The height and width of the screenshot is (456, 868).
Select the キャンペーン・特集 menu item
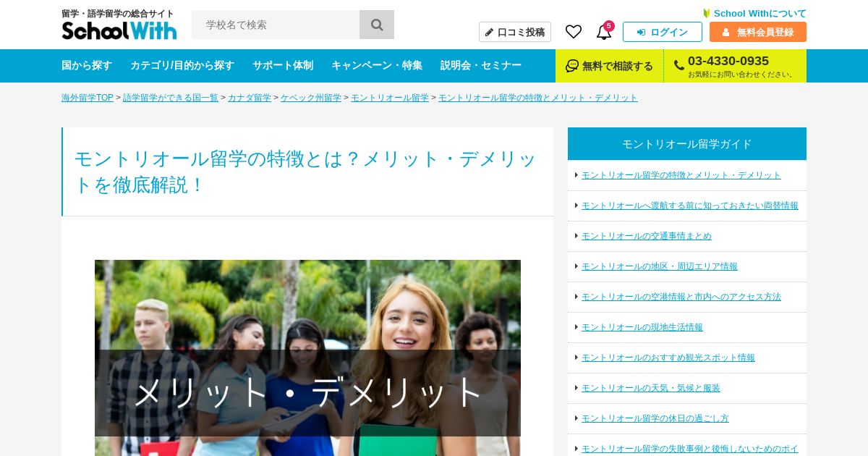[x=377, y=65]
